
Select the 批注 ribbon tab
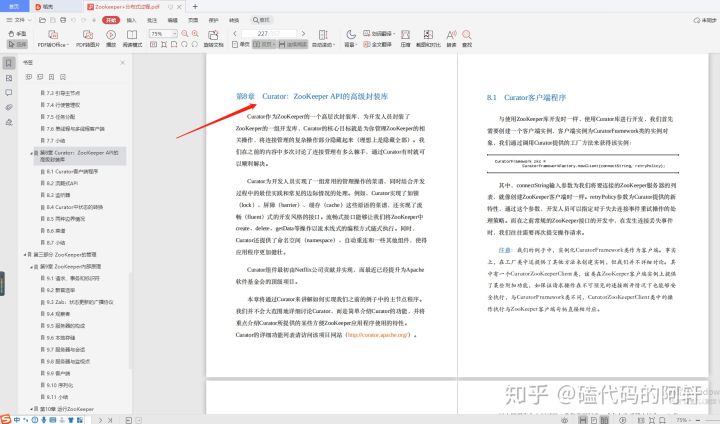coord(152,20)
